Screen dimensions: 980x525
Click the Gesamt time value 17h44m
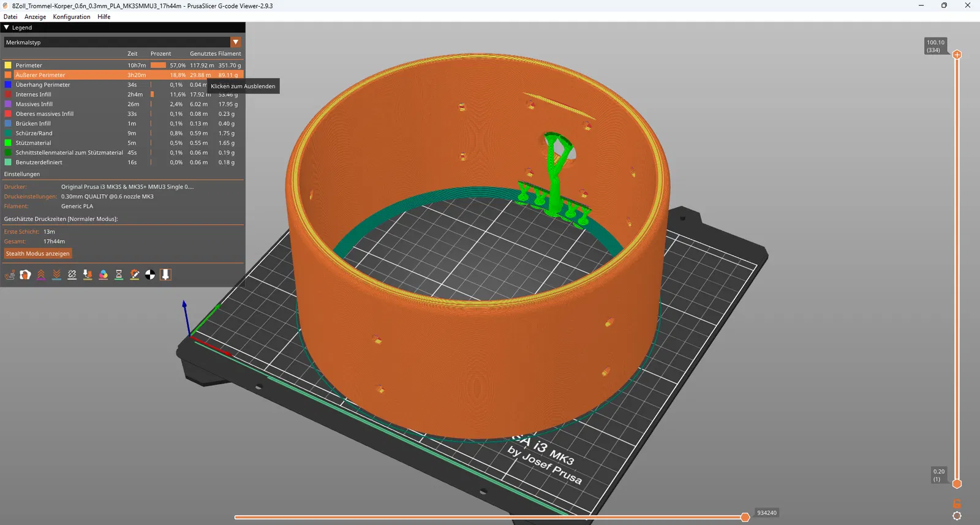[x=54, y=241]
